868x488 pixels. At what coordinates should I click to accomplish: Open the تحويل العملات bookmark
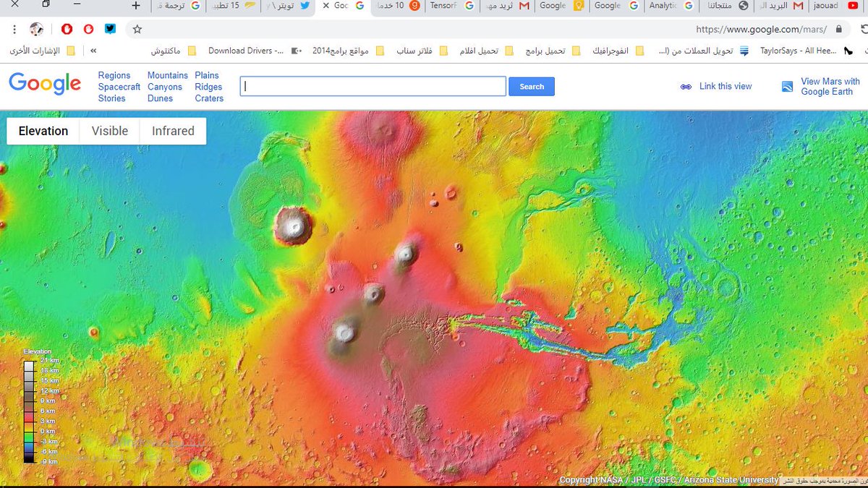click(x=705, y=51)
